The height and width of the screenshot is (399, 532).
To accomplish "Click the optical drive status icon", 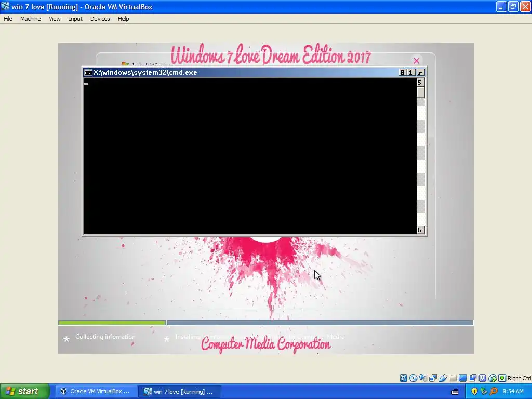I will (413, 378).
